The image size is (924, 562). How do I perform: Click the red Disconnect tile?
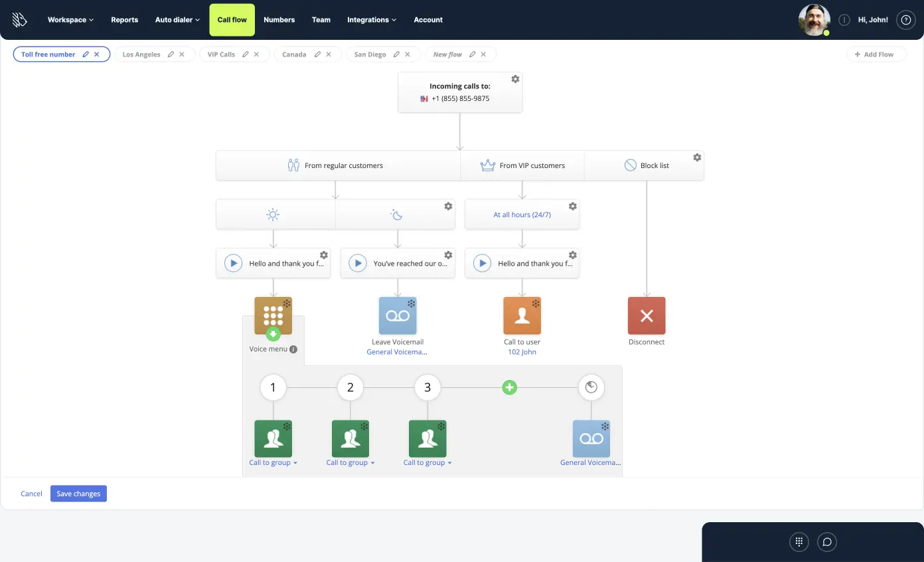tap(647, 316)
